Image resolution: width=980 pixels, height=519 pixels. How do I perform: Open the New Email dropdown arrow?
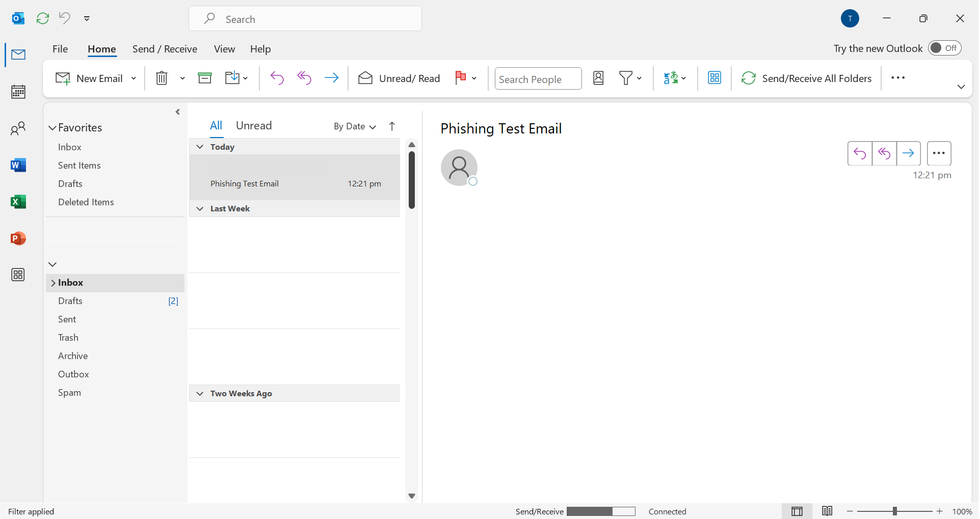click(134, 78)
